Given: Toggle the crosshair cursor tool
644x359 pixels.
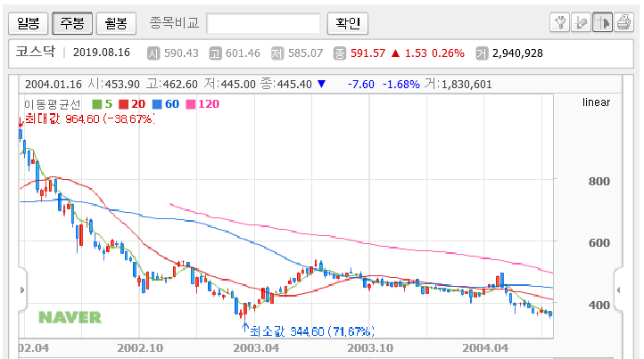Looking at the screenshot, I should [x=602, y=22].
